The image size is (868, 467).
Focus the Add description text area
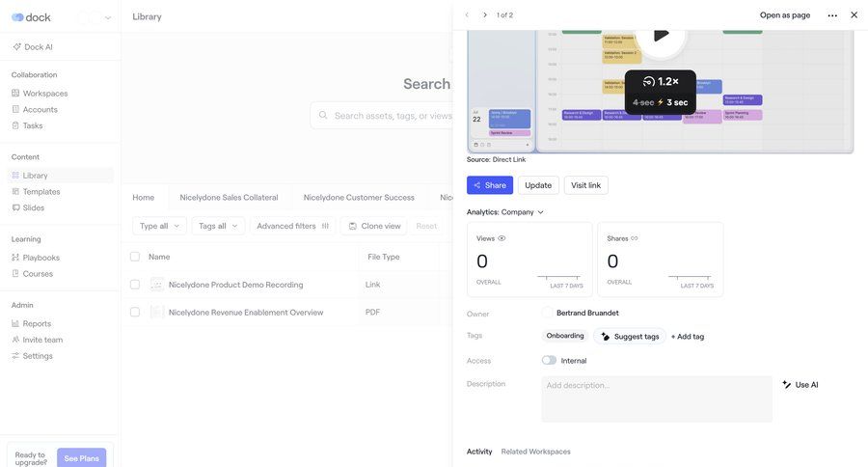click(657, 398)
